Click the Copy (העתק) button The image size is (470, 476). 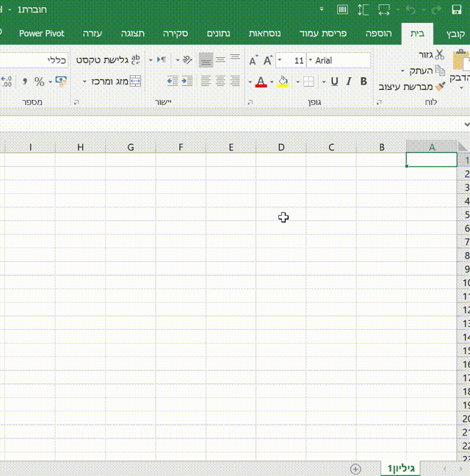[x=427, y=71]
